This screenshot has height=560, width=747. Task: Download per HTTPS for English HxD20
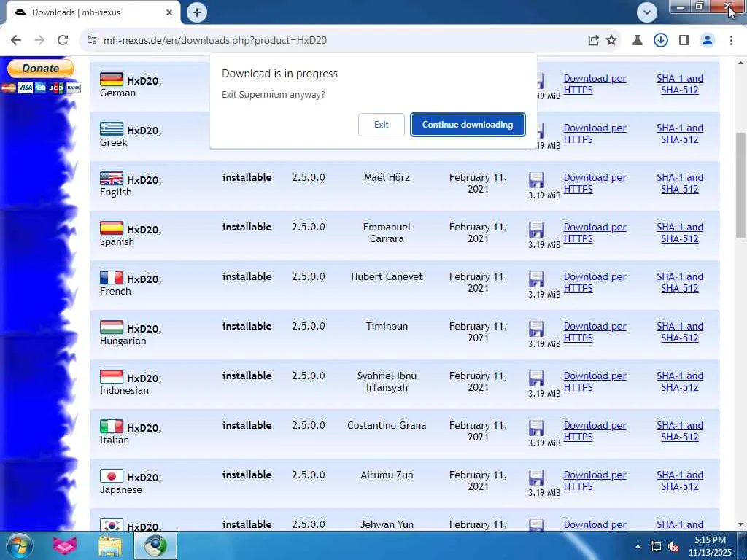click(595, 183)
